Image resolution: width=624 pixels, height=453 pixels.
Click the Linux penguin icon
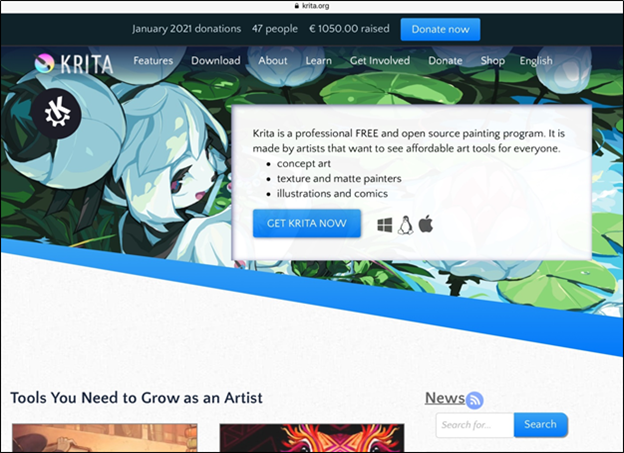tap(405, 225)
